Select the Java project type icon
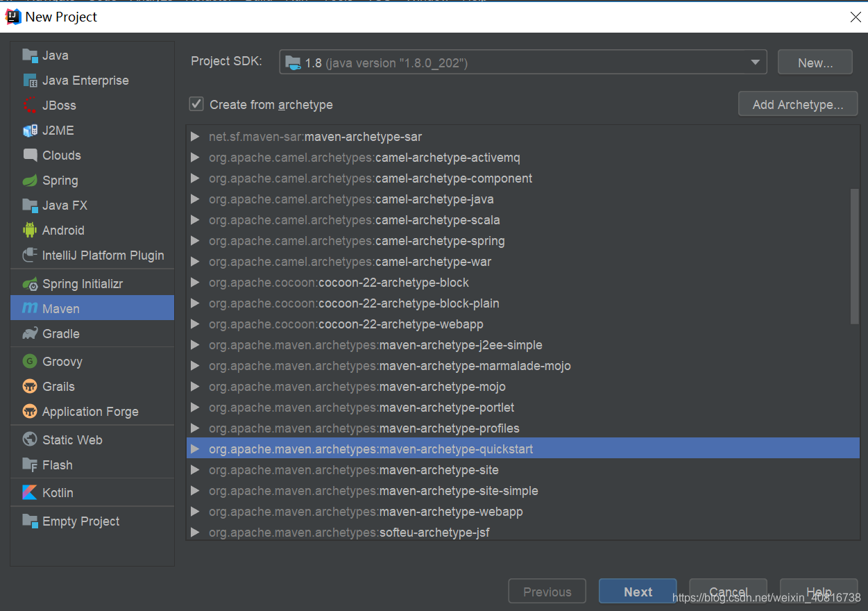Viewport: 868px width, 611px height. pos(30,56)
